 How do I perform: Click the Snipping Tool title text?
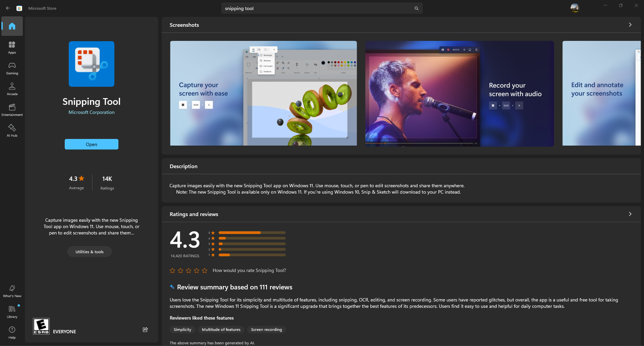pos(92,101)
